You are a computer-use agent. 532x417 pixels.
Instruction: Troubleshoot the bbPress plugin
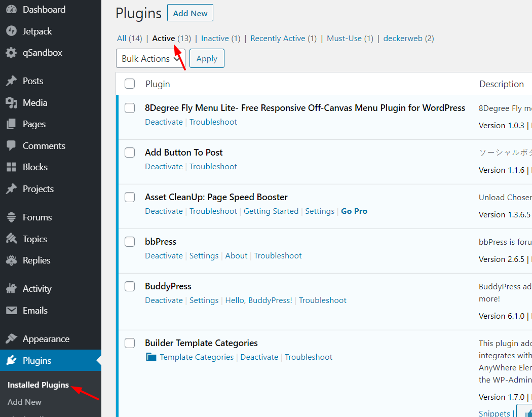click(x=278, y=256)
